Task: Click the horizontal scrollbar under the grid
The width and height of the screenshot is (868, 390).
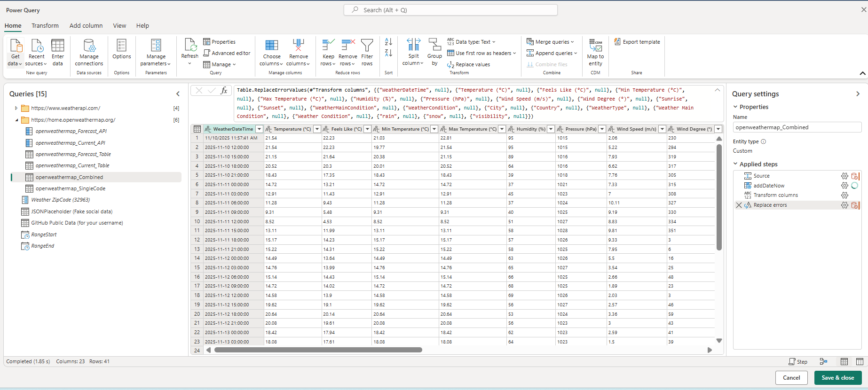Action: [318, 350]
